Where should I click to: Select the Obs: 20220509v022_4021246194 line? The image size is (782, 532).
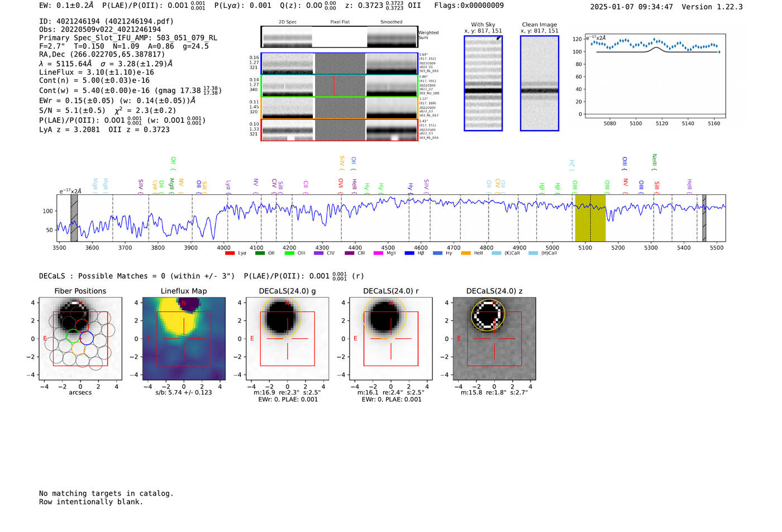point(100,30)
